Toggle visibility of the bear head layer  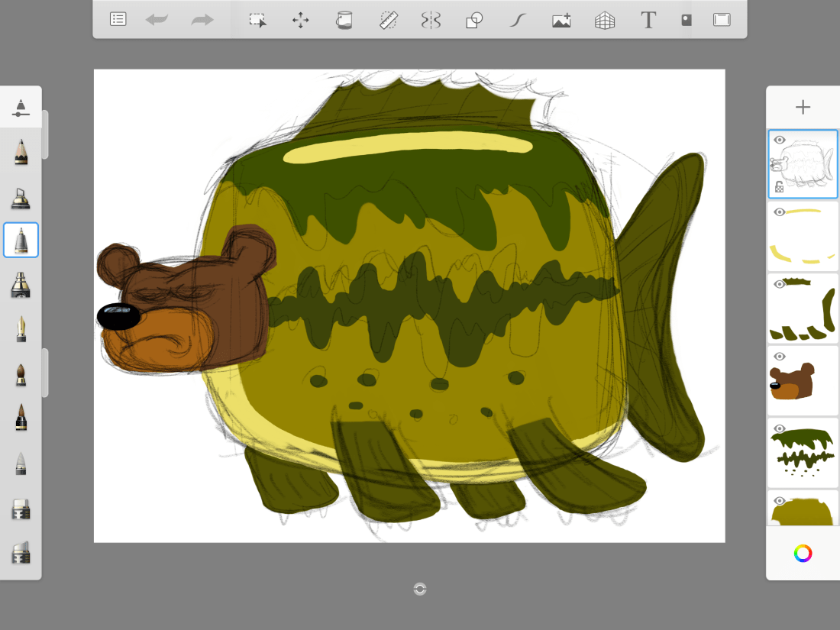780,357
